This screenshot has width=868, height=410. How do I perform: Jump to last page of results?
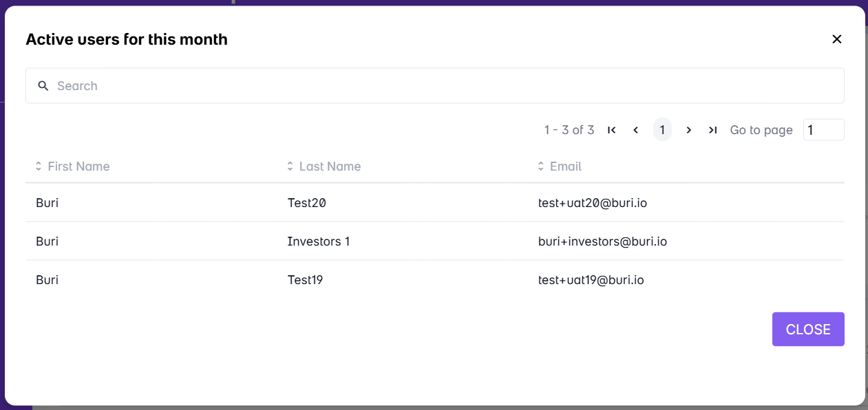pos(713,130)
